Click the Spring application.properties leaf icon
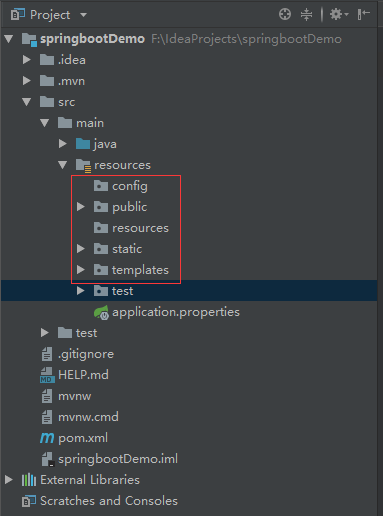383x516 pixels. coord(101,313)
